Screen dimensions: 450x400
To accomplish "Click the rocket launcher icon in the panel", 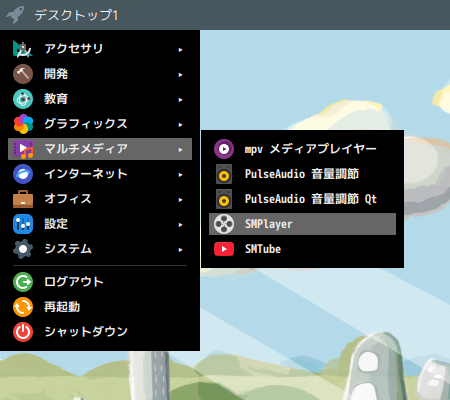I will click(15, 15).
